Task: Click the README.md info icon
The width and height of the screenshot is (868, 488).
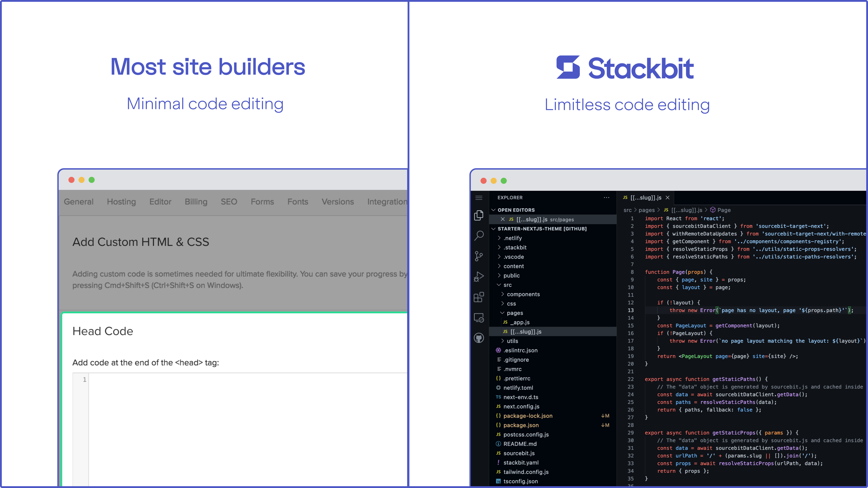Action: pos(498,444)
